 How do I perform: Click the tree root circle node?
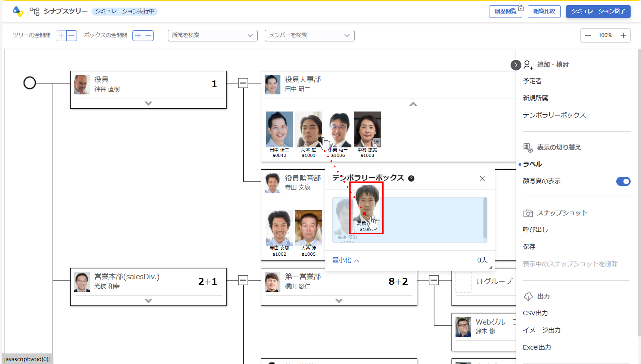pyautogui.click(x=30, y=83)
